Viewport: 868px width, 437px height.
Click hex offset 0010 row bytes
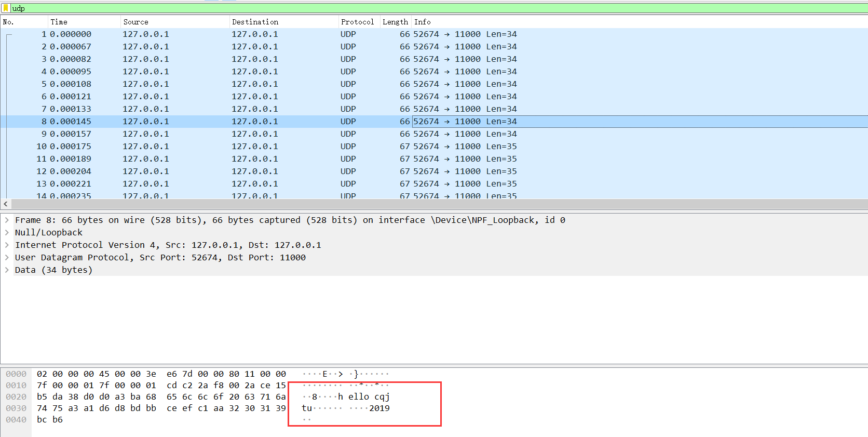(161, 386)
